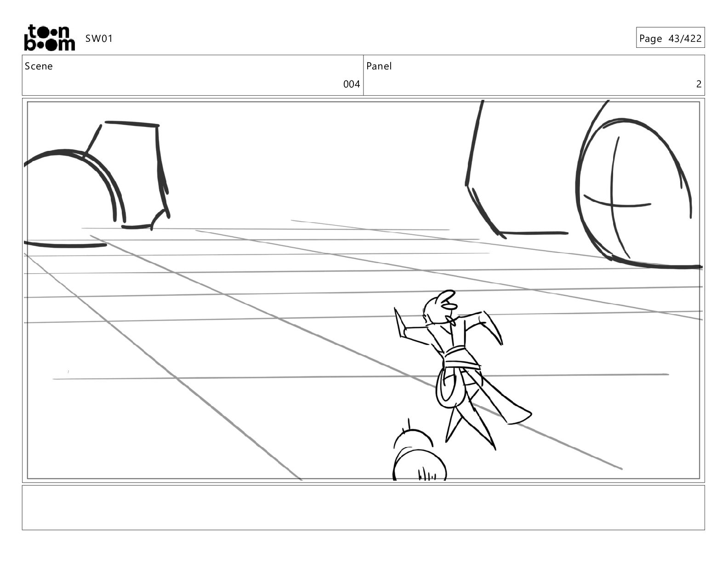Select the Scene label
Image resolution: width=728 pixels, height=563 pixels.
(x=39, y=66)
